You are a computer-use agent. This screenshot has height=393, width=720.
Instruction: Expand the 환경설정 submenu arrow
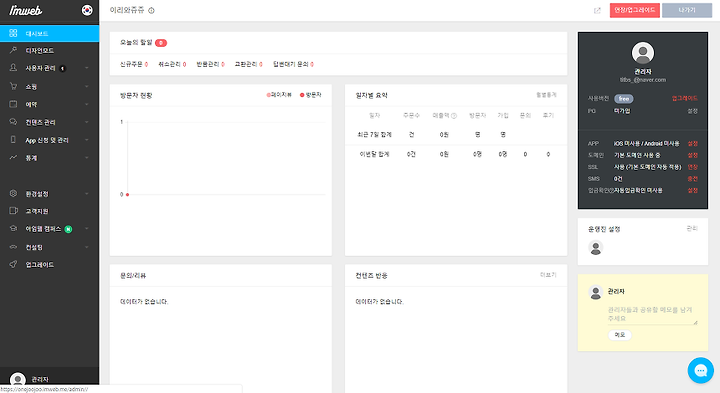pyautogui.click(x=87, y=194)
